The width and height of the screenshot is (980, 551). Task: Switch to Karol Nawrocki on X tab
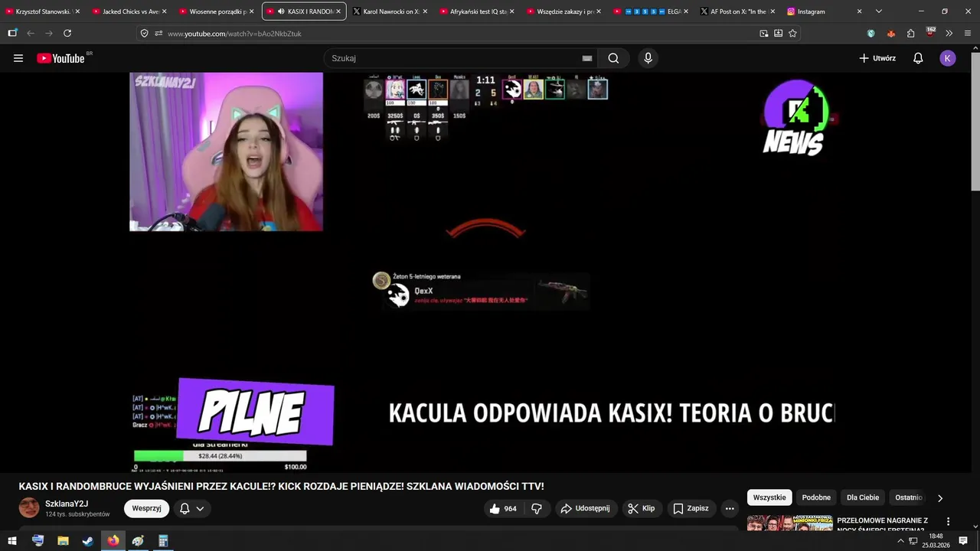pyautogui.click(x=390, y=11)
